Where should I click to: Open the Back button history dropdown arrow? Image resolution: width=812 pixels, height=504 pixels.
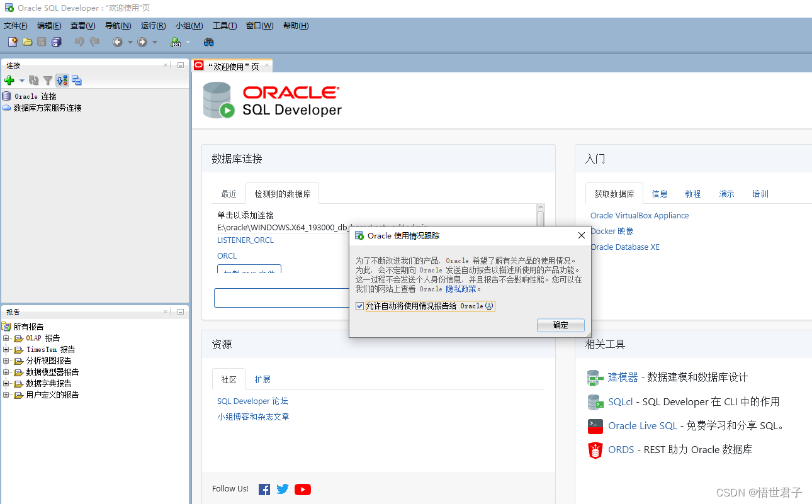(130, 42)
